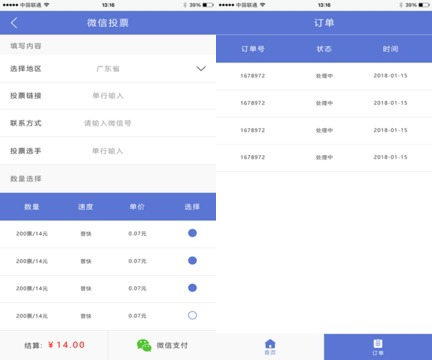
Task: Tap the battery icon above the 订单 header
Action: coord(424,5)
